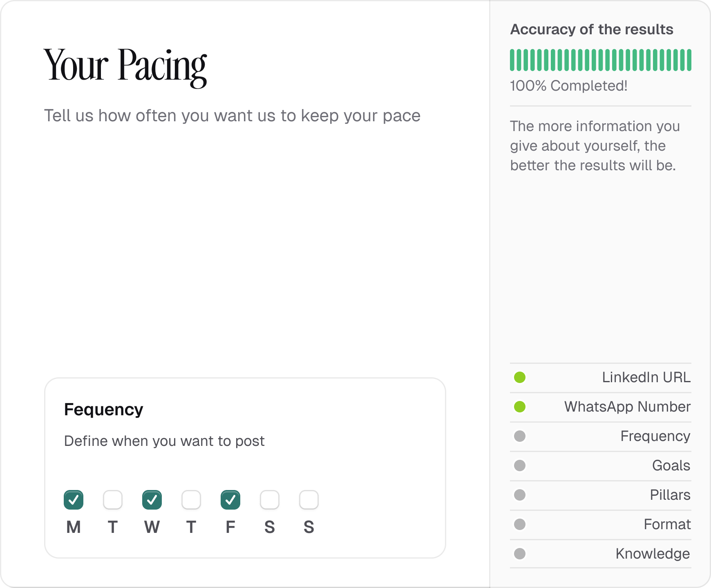711x588 pixels.
Task: Click the Your Pacing heading
Action: pos(125,65)
